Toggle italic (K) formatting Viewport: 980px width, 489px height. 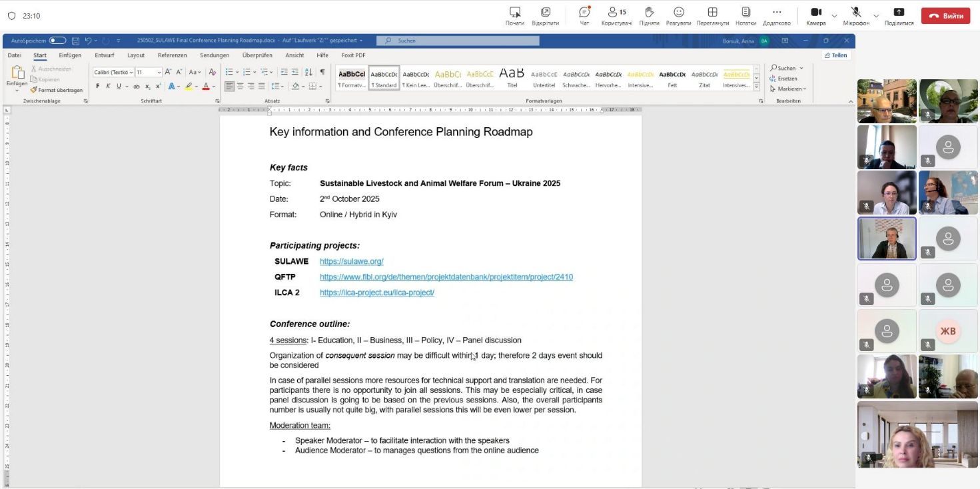pyautogui.click(x=108, y=86)
